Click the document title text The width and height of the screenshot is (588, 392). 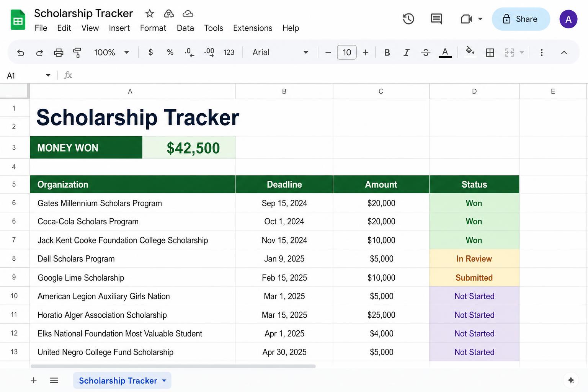[x=83, y=13]
